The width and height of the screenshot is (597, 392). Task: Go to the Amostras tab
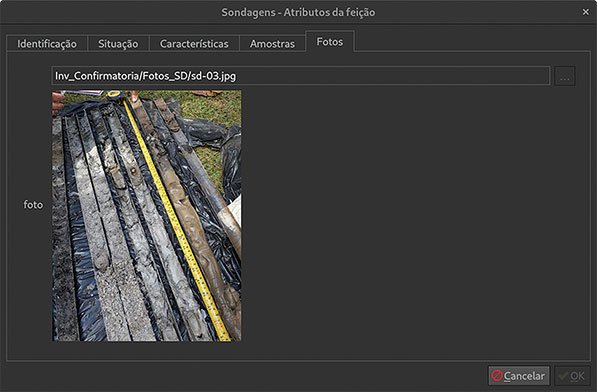[272, 44]
